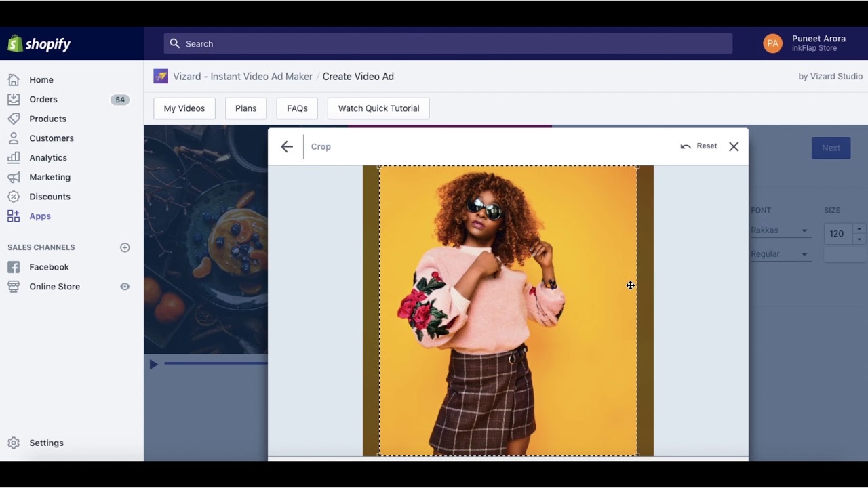Click the Settings gear icon
Viewport: 868px width, 488px height.
point(14,443)
